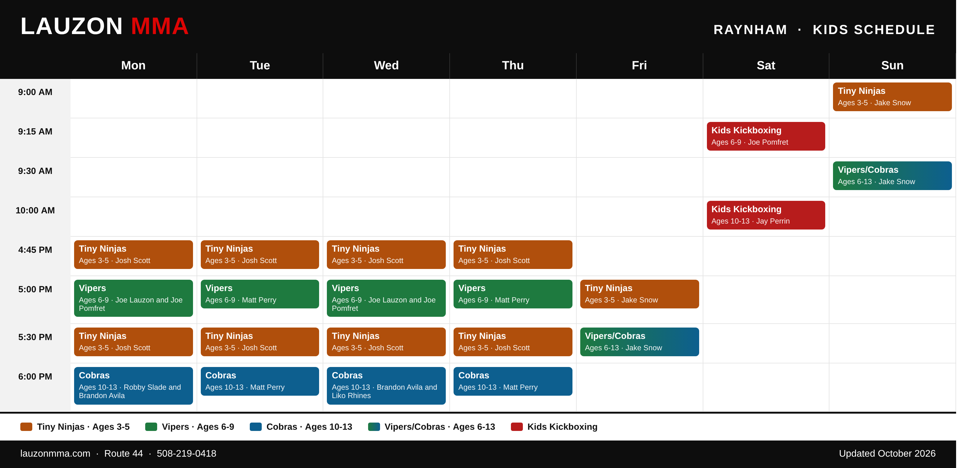The image size is (980, 468).
Task: Select the Fri column header
Action: pyautogui.click(x=639, y=65)
